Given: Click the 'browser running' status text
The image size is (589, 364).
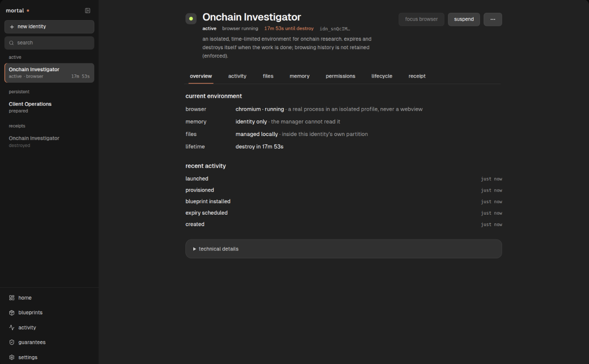Looking at the screenshot, I should click(240, 28).
